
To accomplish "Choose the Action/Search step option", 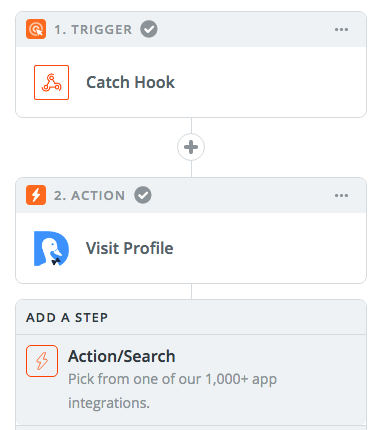I will pyautogui.click(x=191, y=380).
